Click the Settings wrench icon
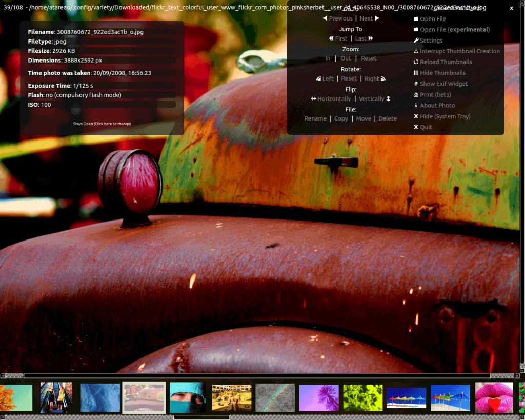Viewport: 525px width, 420px height. click(x=416, y=41)
